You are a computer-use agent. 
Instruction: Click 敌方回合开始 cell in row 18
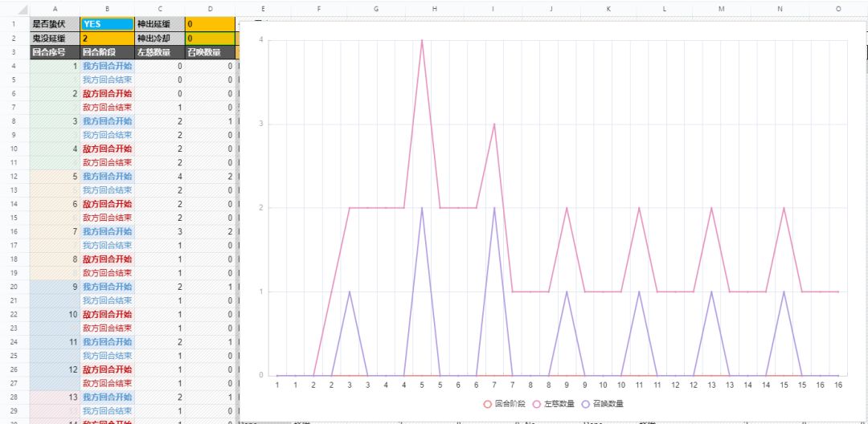(x=107, y=259)
